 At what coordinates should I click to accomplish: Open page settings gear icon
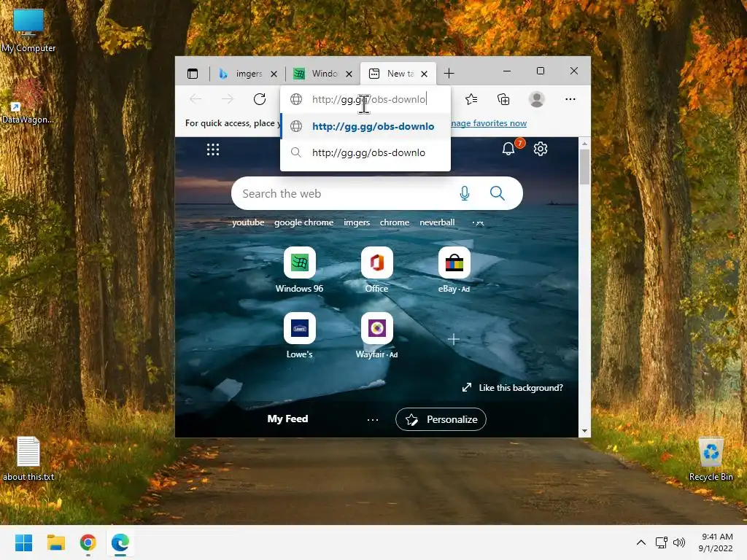coord(541,149)
